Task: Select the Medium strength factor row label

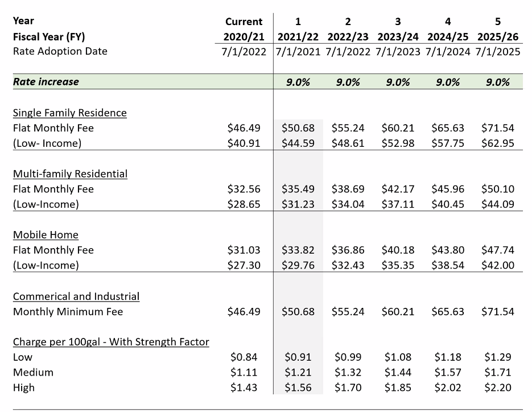Action: [x=33, y=372]
